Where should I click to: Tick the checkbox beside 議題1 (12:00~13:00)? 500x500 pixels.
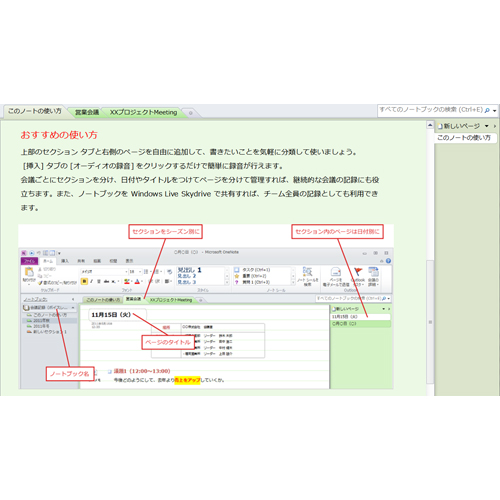tap(110, 371)
